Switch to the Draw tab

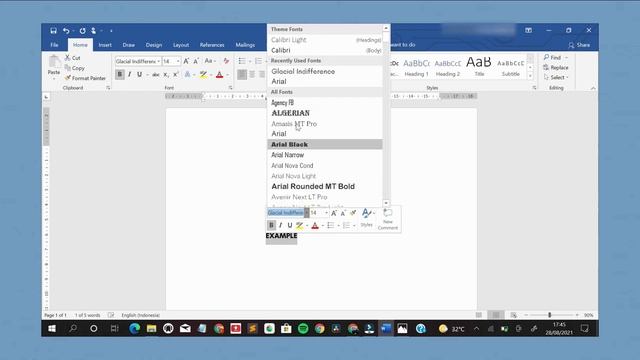(129, 45)
